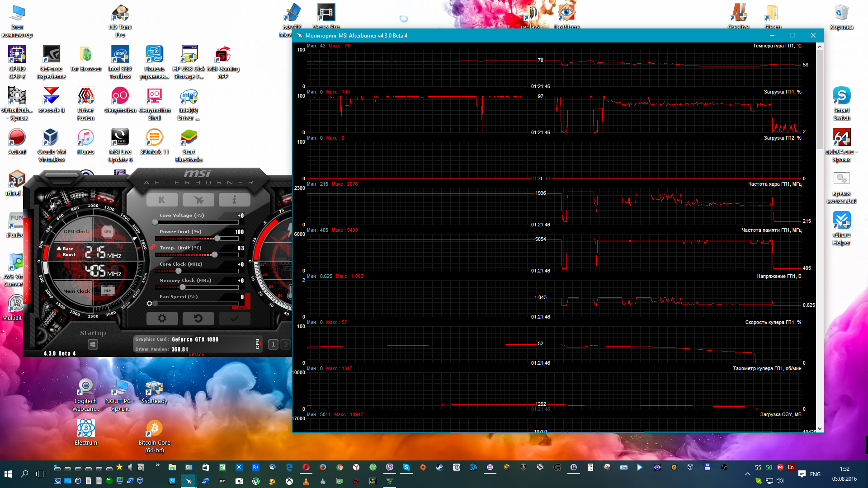Image resolution: width=868 pixels, height=488 pixels.
Task: Toggle fan speed Auto mode
Action: tap(242, 308)
